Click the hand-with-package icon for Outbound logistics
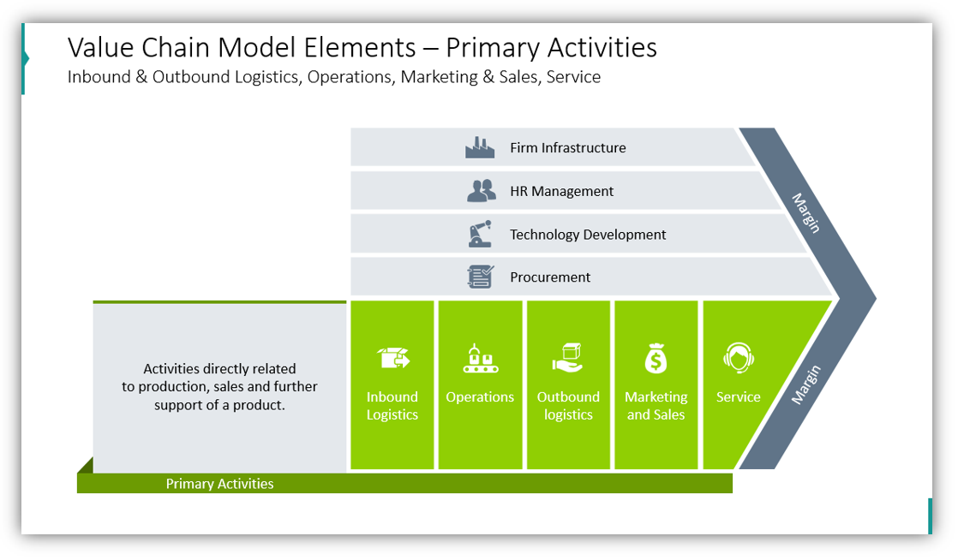The height and width of the screenshot is (560, 958). pos(568,357)
